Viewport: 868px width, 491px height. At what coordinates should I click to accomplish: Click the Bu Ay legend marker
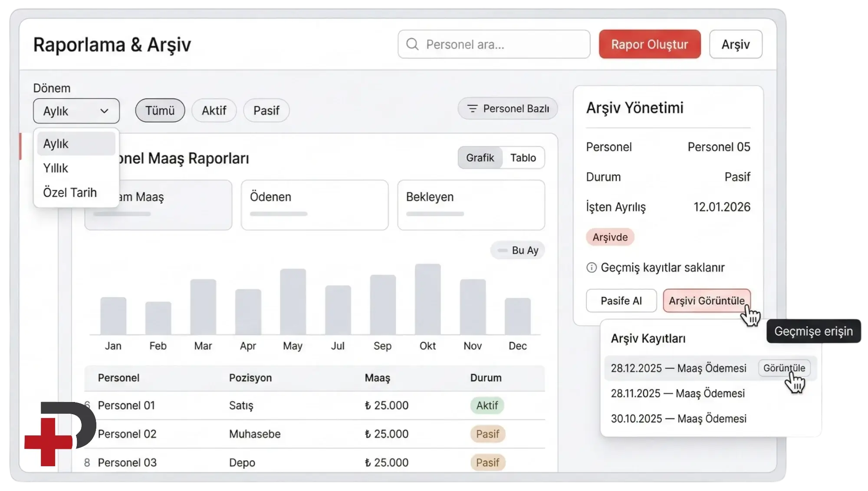coord(503,250)
